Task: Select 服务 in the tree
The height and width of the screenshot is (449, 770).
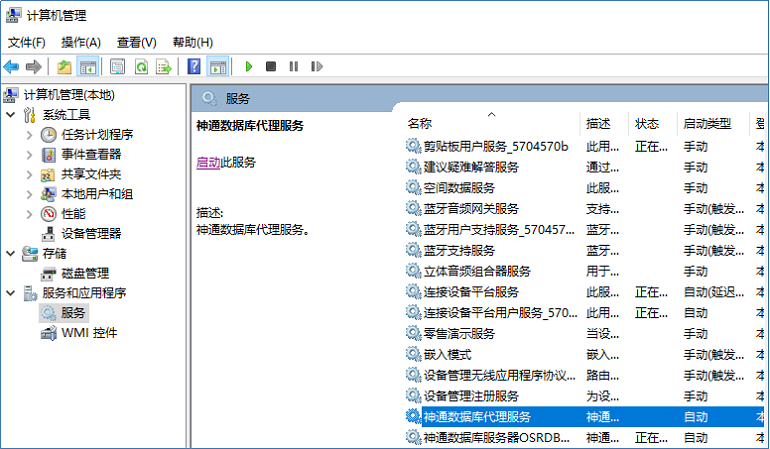Action: point(73,313)
